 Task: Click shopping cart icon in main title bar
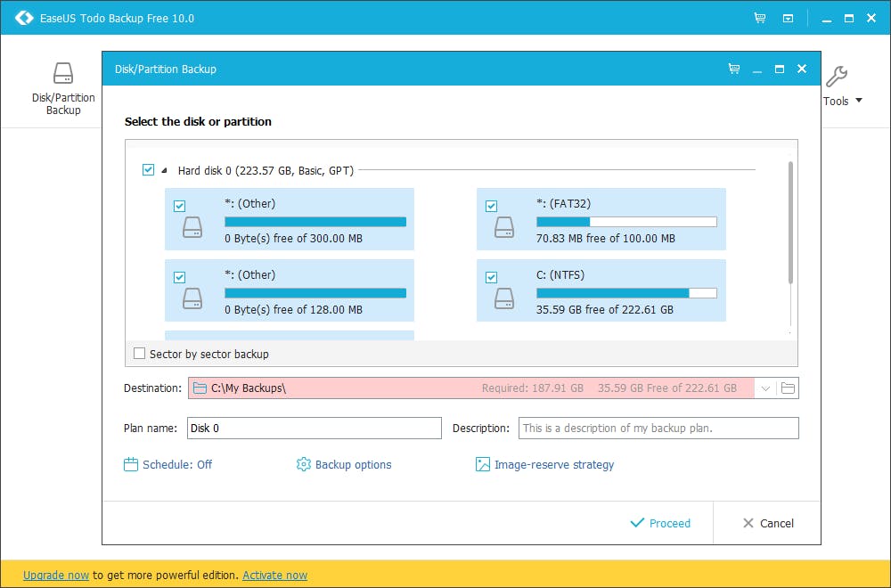pos(760,18)
